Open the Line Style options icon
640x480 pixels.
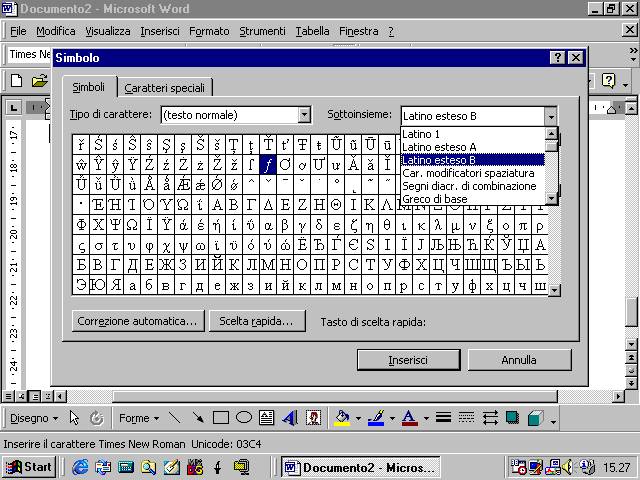click(x=443, y=418)
